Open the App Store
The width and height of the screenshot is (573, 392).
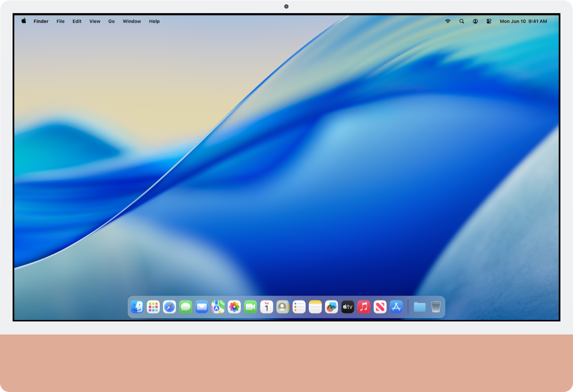coord(396,307)
